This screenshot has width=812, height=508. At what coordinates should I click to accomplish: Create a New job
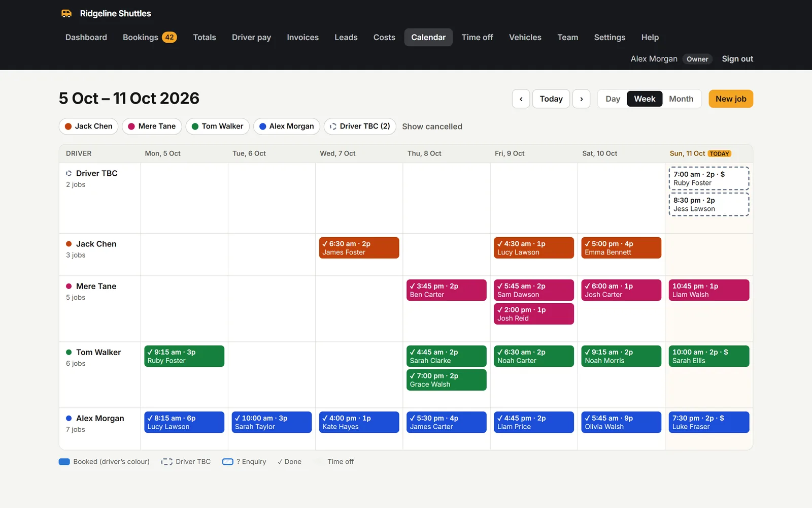[x=731, y=99]
